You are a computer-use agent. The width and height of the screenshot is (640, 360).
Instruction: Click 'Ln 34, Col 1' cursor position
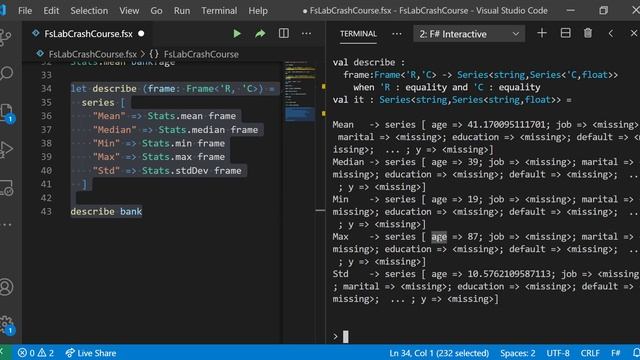coord(439,353)
